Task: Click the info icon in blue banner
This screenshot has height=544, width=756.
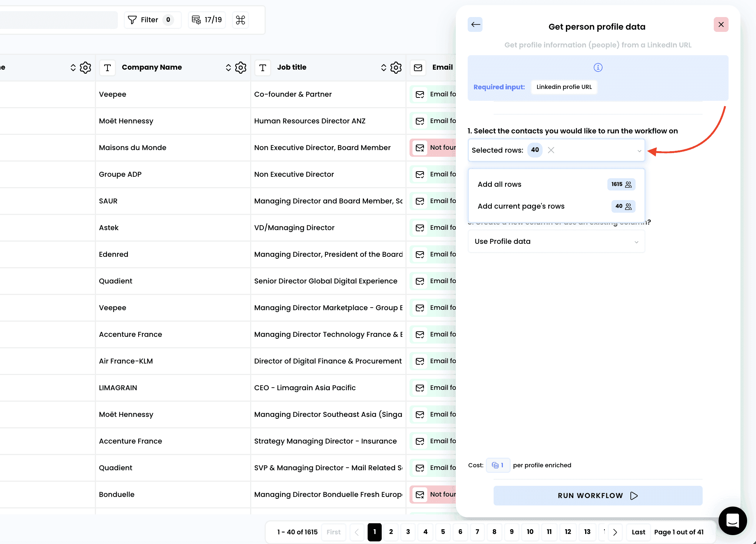Action: (598, 67)
